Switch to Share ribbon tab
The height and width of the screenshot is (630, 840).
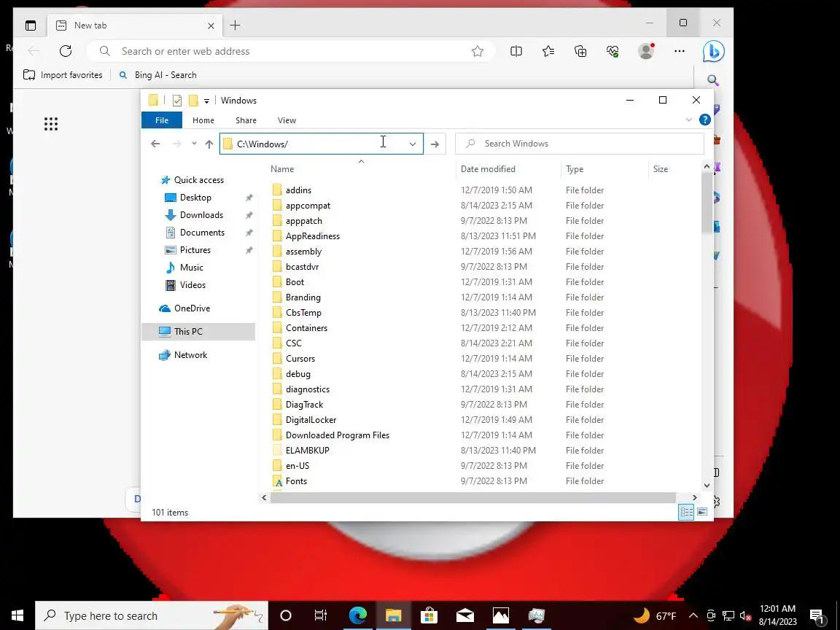[246, 120]
